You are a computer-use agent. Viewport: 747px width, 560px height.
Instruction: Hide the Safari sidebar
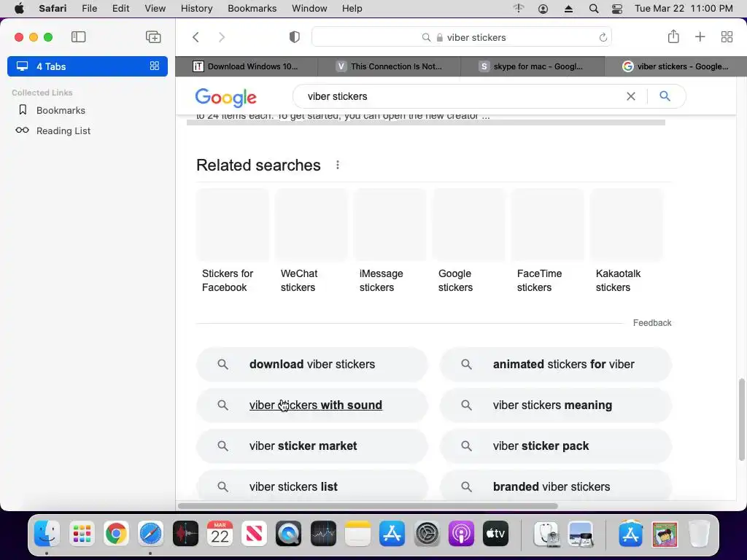coord(78,36)
